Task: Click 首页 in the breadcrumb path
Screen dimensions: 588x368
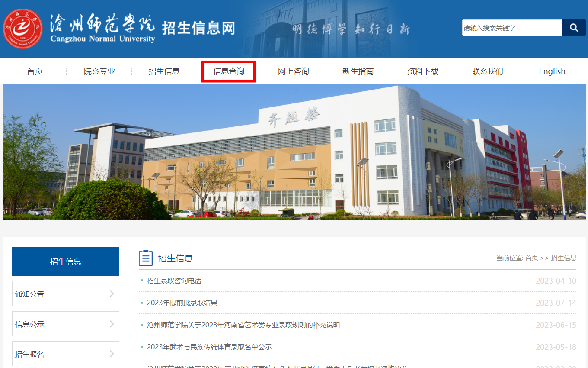Action: [x=531, y=258]
